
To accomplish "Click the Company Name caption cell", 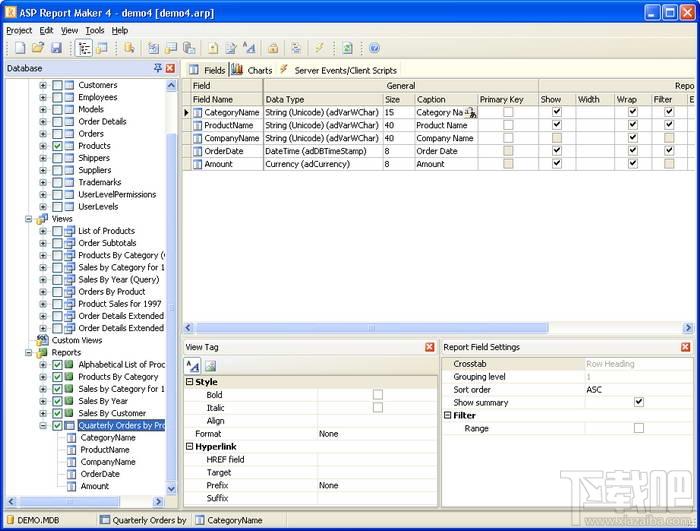I will (x=446, y=138).
